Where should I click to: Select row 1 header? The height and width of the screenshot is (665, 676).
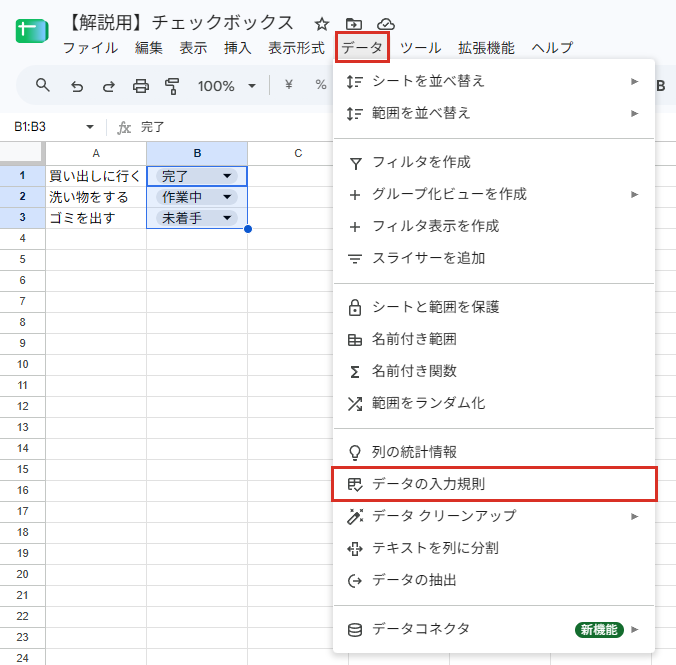point(22,176)
